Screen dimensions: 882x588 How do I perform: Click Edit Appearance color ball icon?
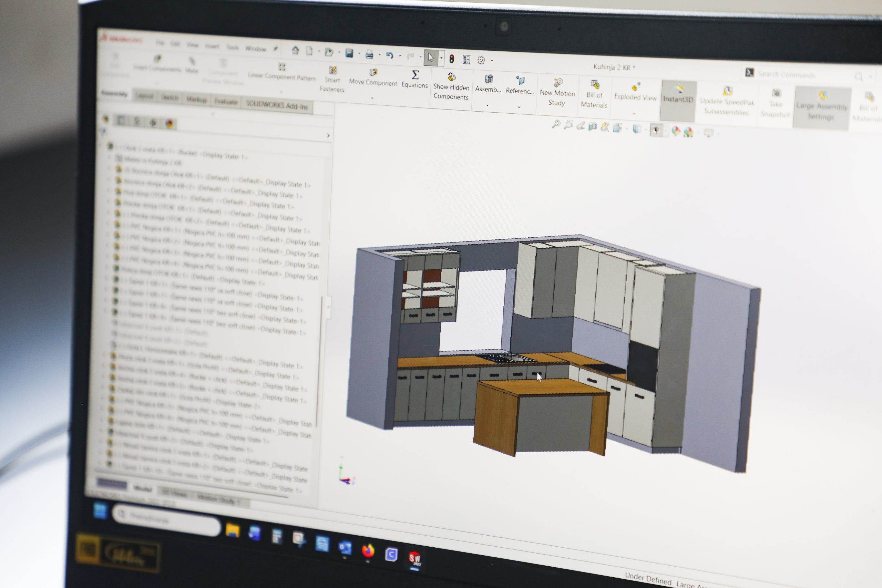pyautogui.click(x=676, y=131)
